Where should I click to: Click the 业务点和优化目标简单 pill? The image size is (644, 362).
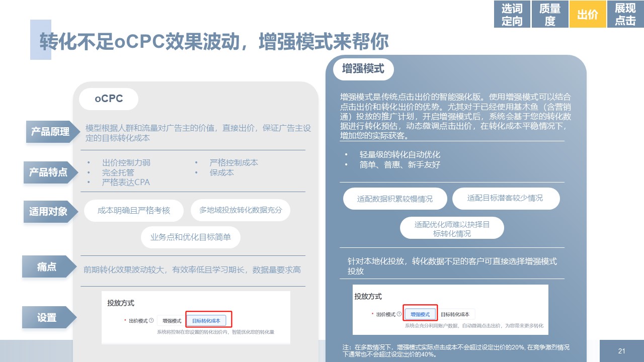pos(191,237)
